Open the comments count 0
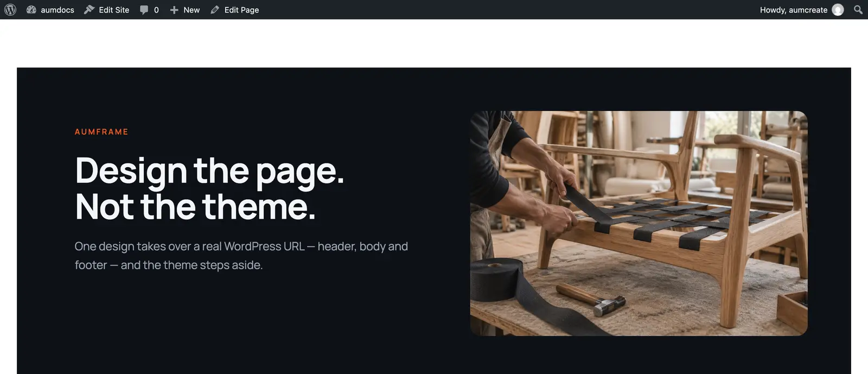The width and height of the screenshot is (868, 374). coord(156,10)
